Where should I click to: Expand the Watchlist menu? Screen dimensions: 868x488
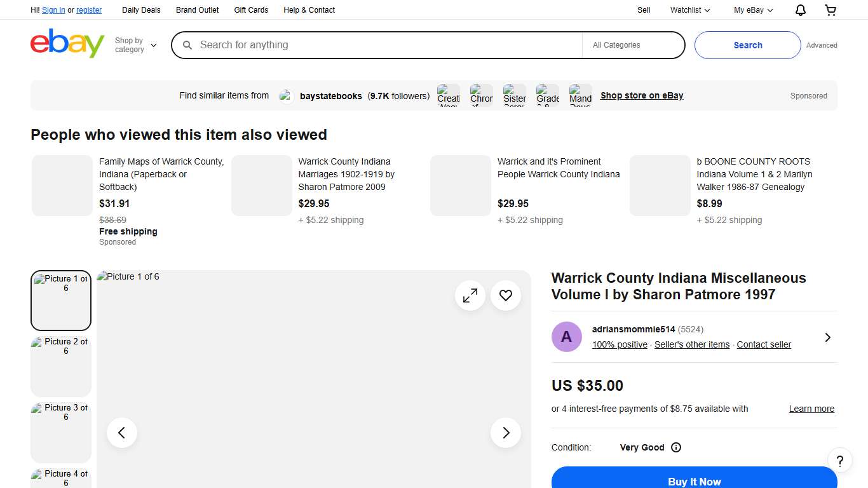click(690, 10)
